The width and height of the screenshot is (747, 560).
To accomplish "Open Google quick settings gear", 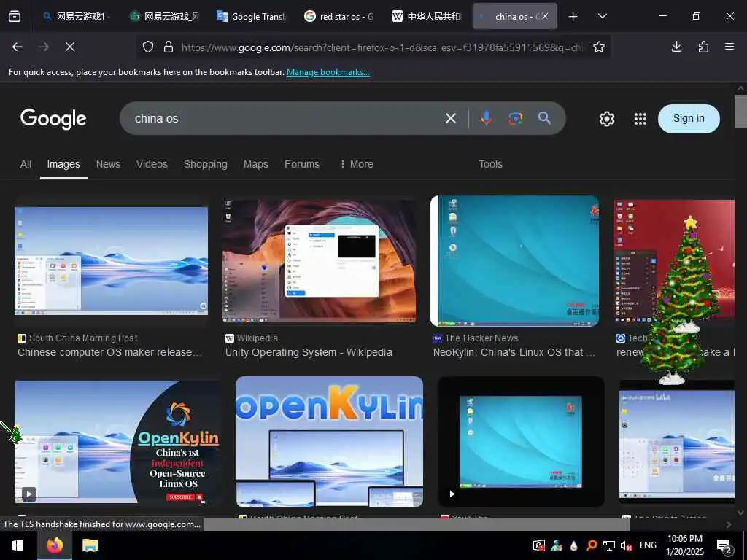I will 606,119.
